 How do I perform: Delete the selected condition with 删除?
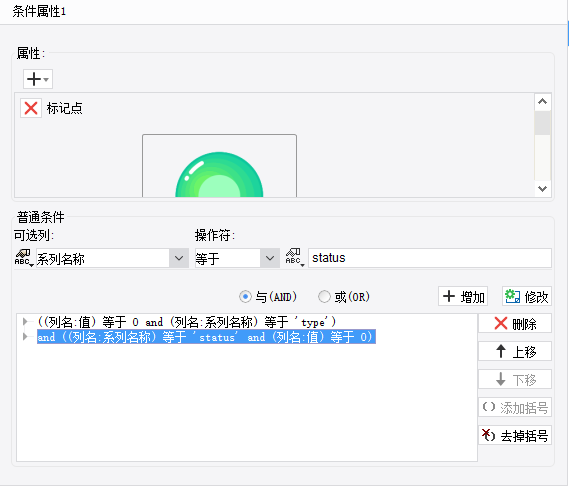[x=515, y=323]
